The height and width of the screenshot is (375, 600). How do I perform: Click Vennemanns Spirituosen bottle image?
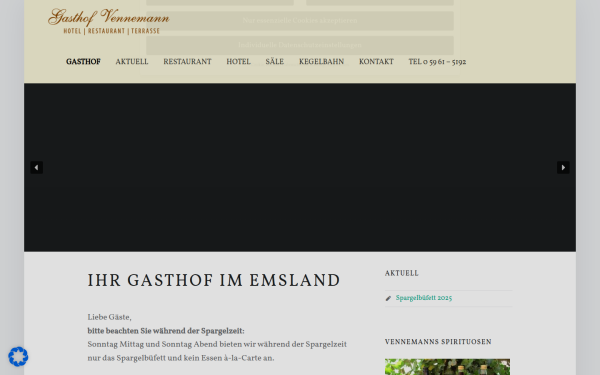(x=447, y=367)
